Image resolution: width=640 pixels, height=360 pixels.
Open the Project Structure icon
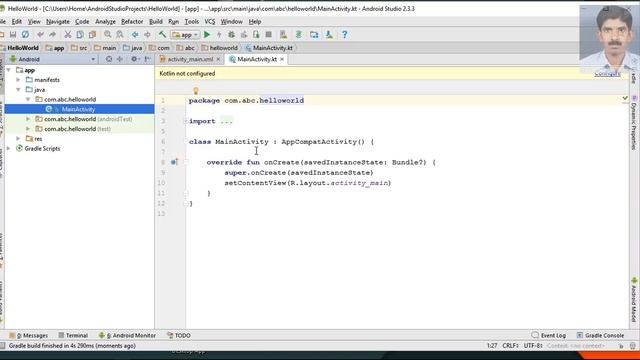[314, 35]
